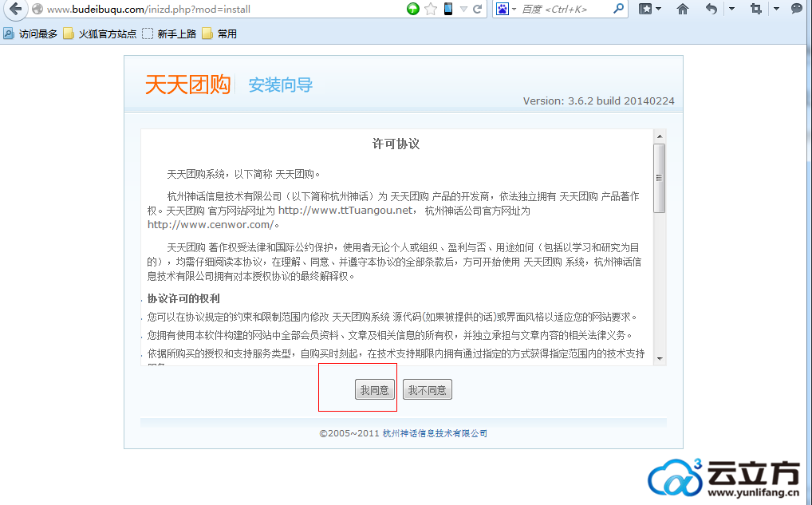Expand the crop tool dropdown arrow

(x=776, y=9)
